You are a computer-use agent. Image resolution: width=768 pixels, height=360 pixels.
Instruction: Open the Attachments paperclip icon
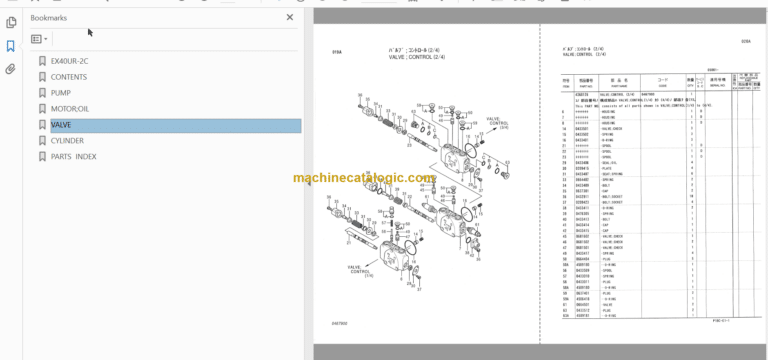[11, 69]
